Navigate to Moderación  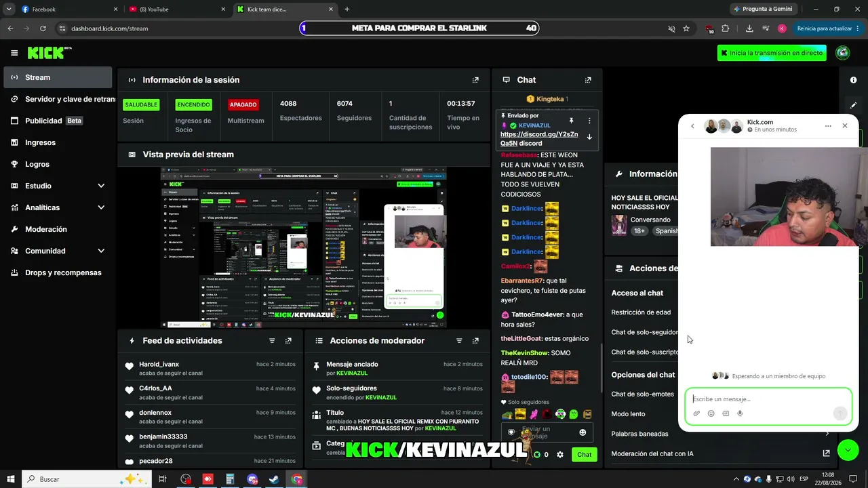[58, 229]
